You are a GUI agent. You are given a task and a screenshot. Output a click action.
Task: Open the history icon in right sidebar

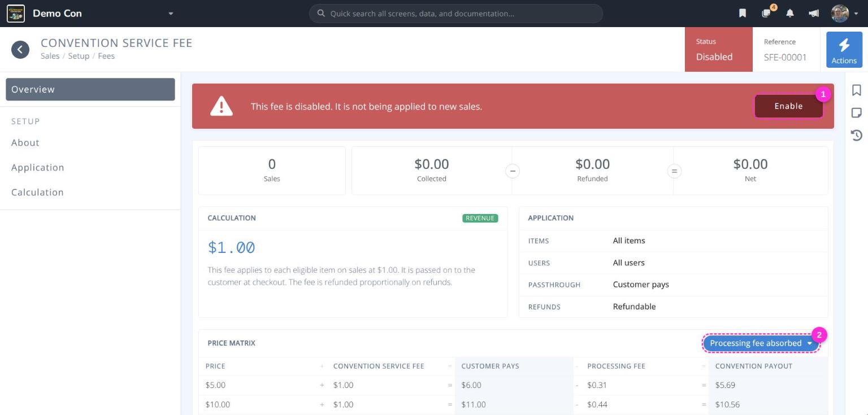(x=857, y=135)
